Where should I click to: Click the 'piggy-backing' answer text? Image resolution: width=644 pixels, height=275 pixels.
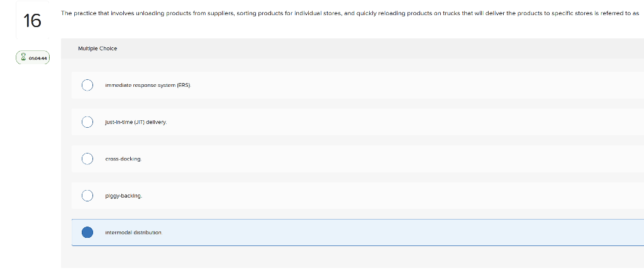pos(124,196)
